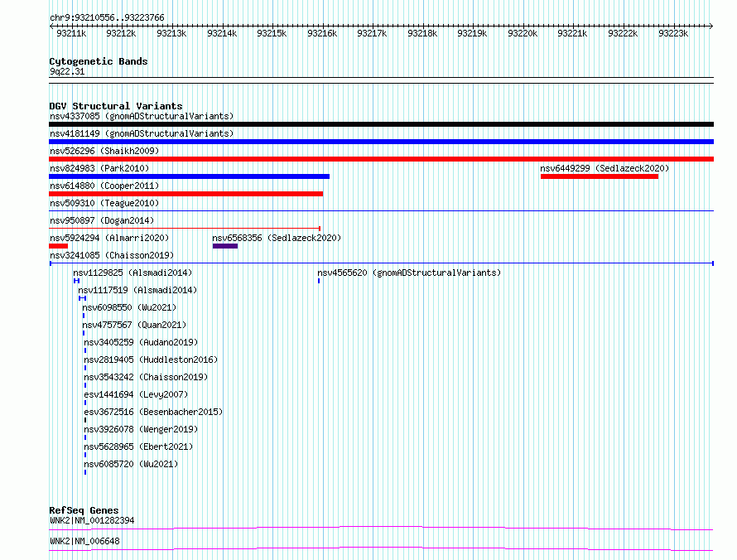Click the 93223k ruler tick label

pos(673,33)
